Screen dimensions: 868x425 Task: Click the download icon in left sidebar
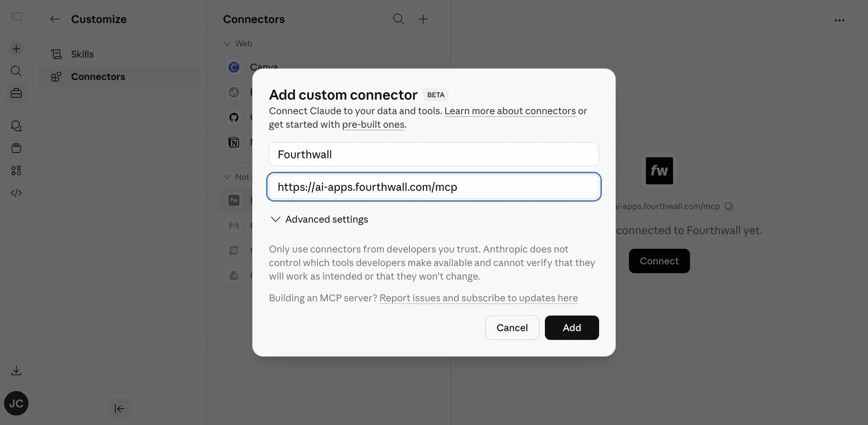(x=16, y=370)
